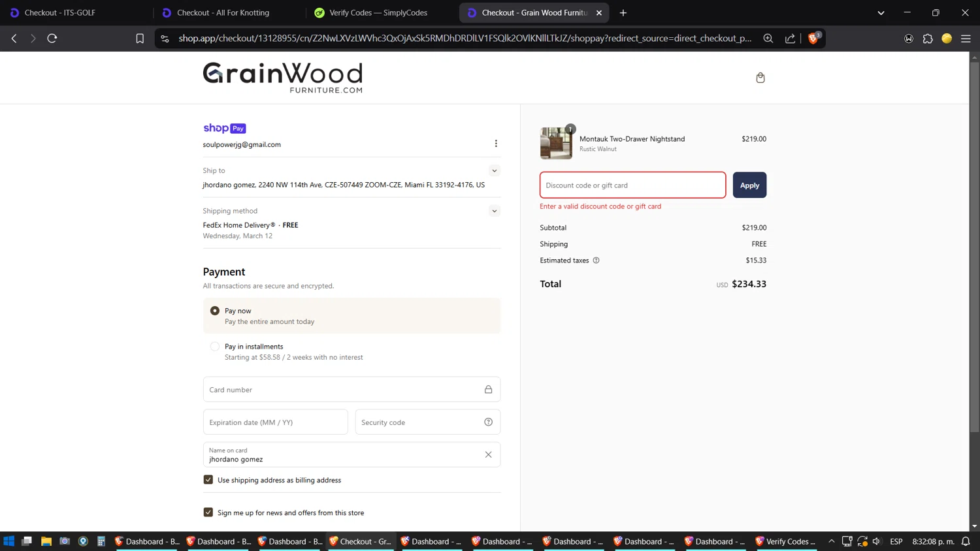The width and height of the screenshot is (980, 551).
Task: Open the clock showing 8:32:08 p. m.
Action: (x=933, y=541)
